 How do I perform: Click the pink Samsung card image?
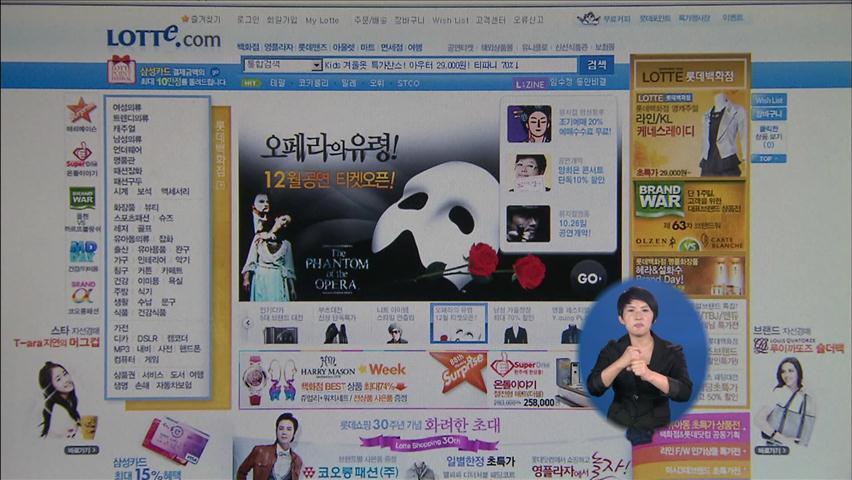176,439
